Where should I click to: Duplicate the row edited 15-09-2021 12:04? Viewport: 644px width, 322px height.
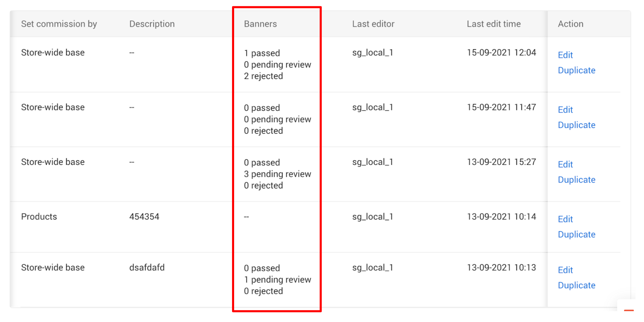pos(576,70)
